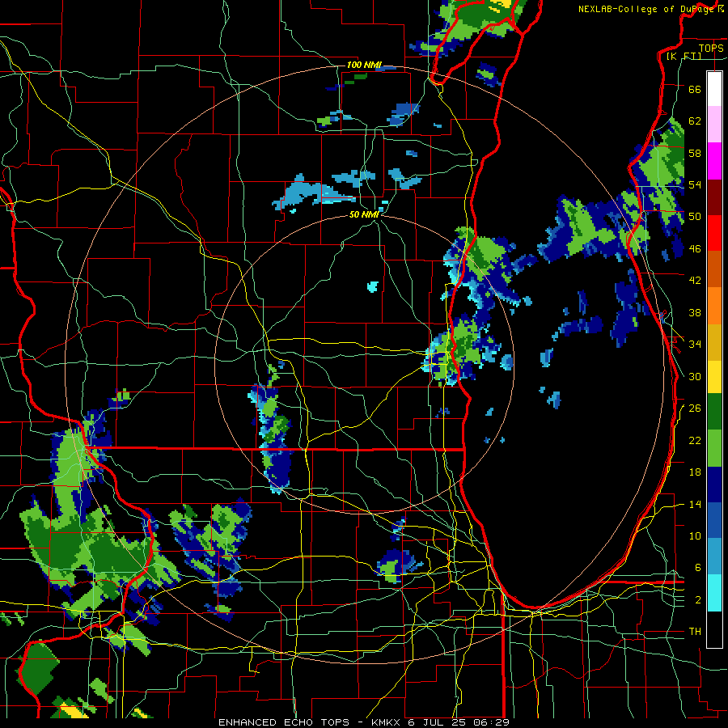Image resolution: width=728 pixels, height=728 pixels.
Task: Click legend value 18
Action: (x=695, y=472)
